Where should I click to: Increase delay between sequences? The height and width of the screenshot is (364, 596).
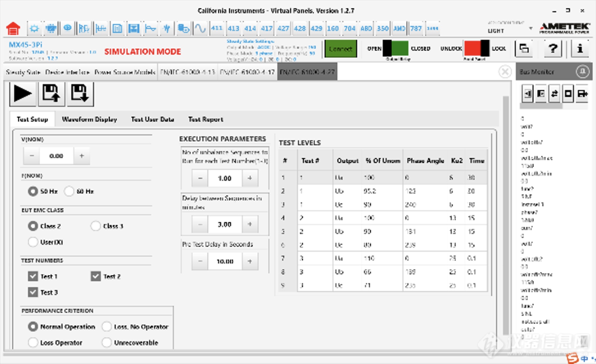[250, 224]
